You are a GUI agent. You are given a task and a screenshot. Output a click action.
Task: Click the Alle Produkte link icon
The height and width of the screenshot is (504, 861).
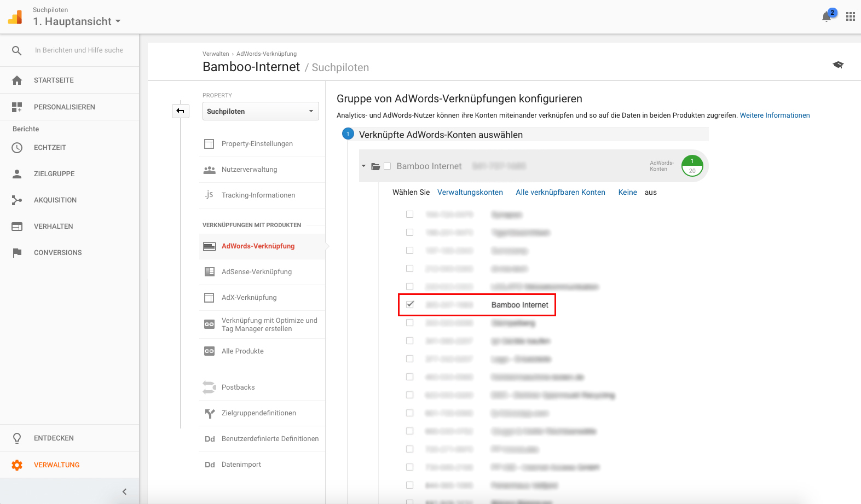(209, 351)
